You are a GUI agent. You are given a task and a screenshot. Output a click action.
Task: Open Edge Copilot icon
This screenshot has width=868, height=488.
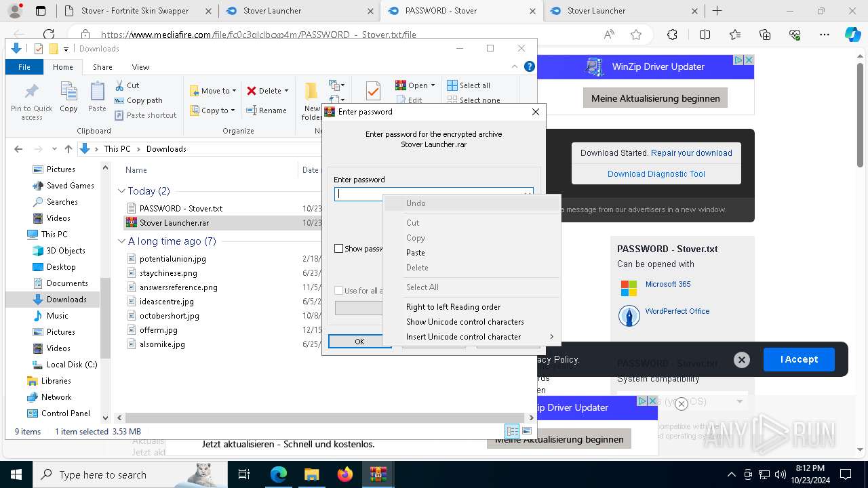(x=852, y=35)
